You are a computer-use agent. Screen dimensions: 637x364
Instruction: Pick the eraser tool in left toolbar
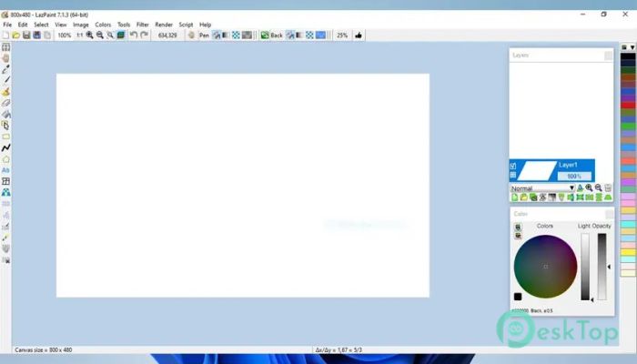click(x=5, y=103)
